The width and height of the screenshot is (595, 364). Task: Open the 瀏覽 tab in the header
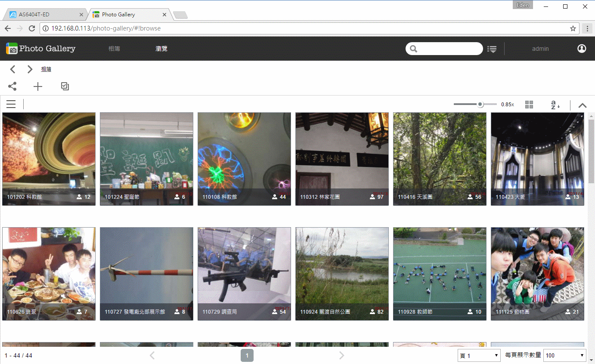tap(161, 49)
